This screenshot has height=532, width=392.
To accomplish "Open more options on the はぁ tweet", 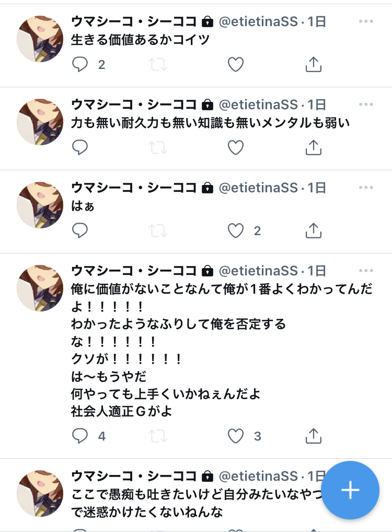I will click(366, 188).
